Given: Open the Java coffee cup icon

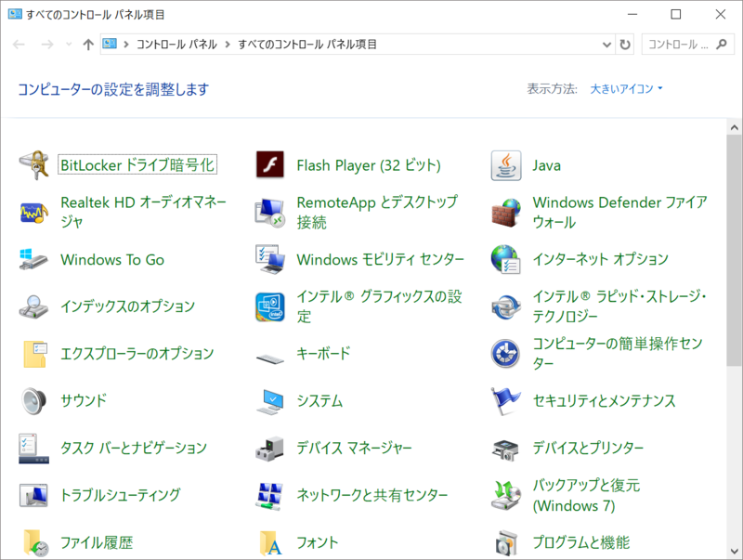Looking at the screenshot, I should click(506, 165).
